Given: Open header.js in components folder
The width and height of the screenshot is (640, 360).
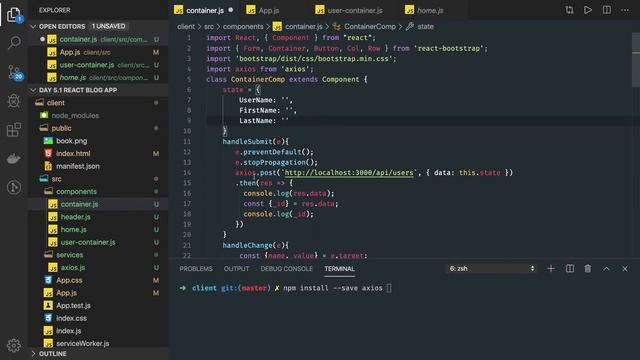Looking at the screenshot, I should (76, 217).
